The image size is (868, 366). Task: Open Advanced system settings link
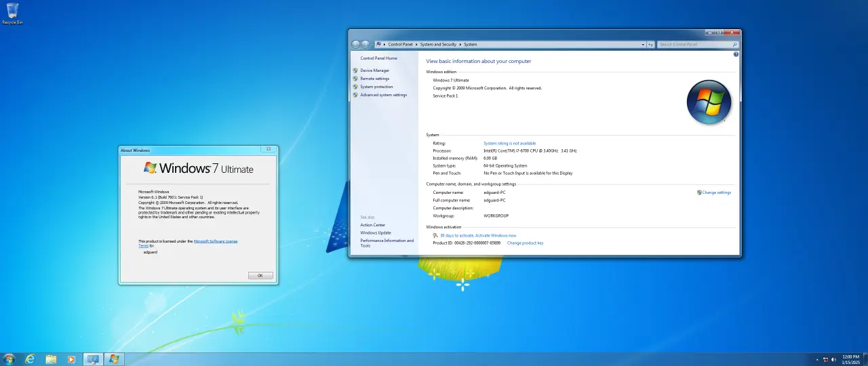tap(384, 95)
